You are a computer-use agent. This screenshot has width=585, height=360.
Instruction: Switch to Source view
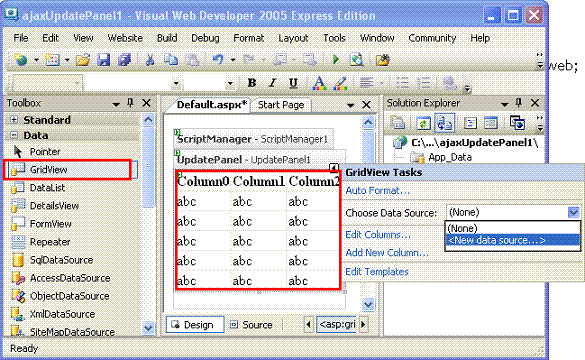click(x=252, y=325)
